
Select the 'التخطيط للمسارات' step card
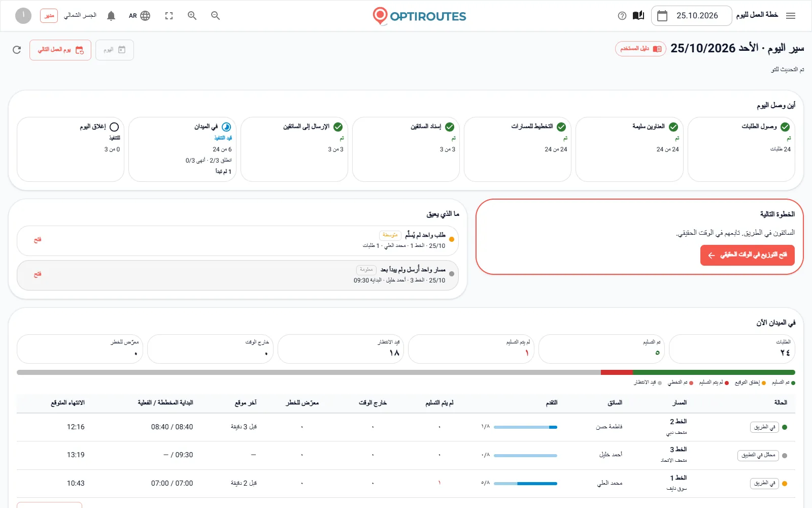click(518, 149)
